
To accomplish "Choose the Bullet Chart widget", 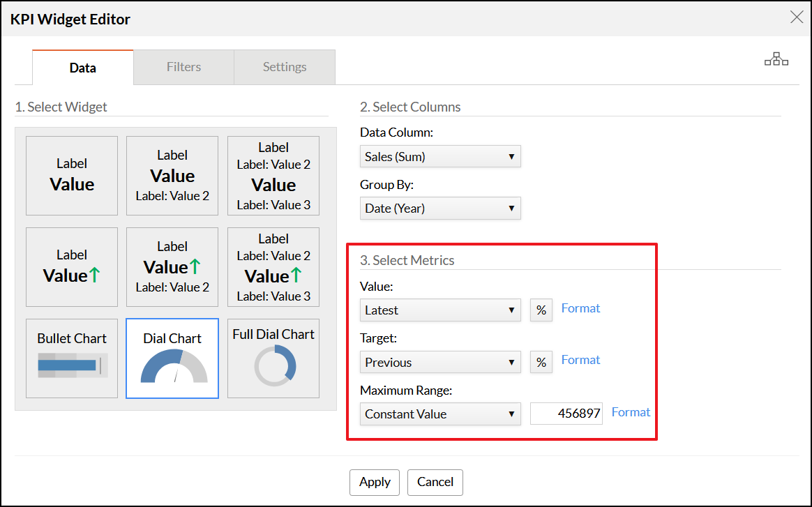I will point(72,358).
